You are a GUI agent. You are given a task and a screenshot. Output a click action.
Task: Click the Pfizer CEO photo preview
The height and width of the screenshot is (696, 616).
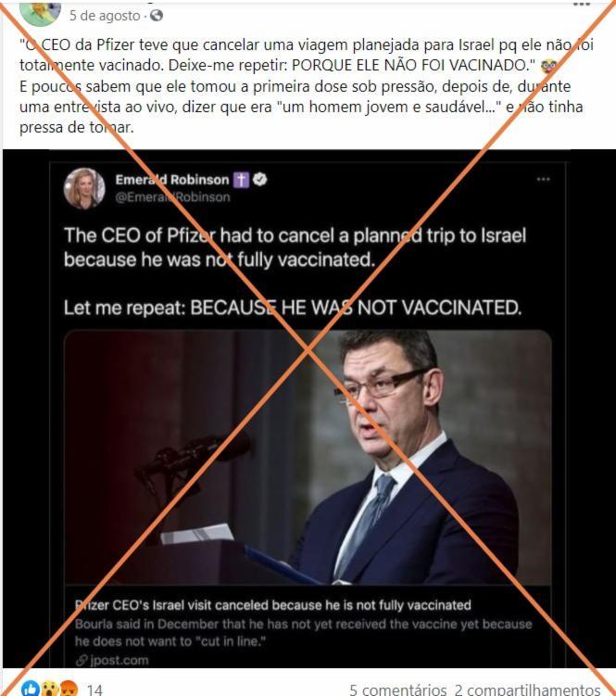click(308, 457)
